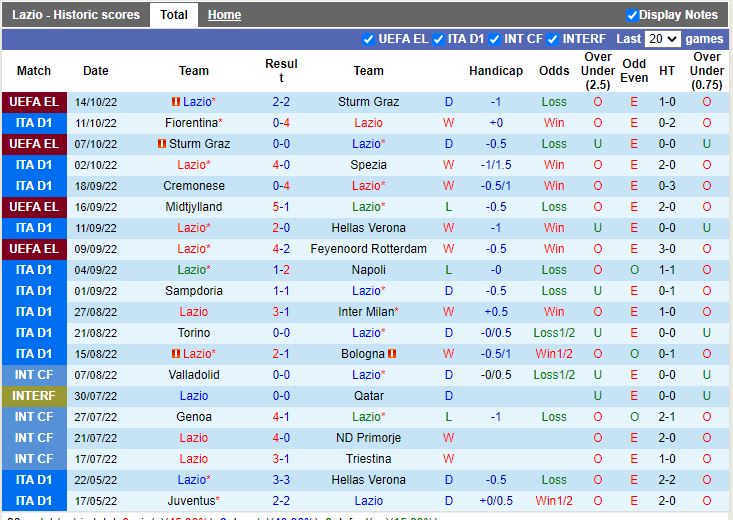
Task: Open Torino team link
Action: coord(194,332)
